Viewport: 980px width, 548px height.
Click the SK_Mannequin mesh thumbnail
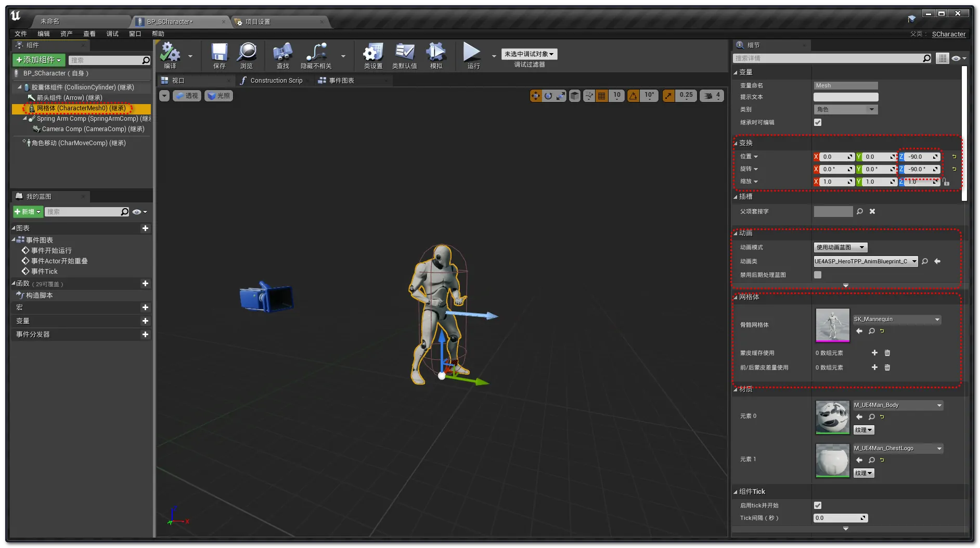pyautogui.click(x=832, y=325)
